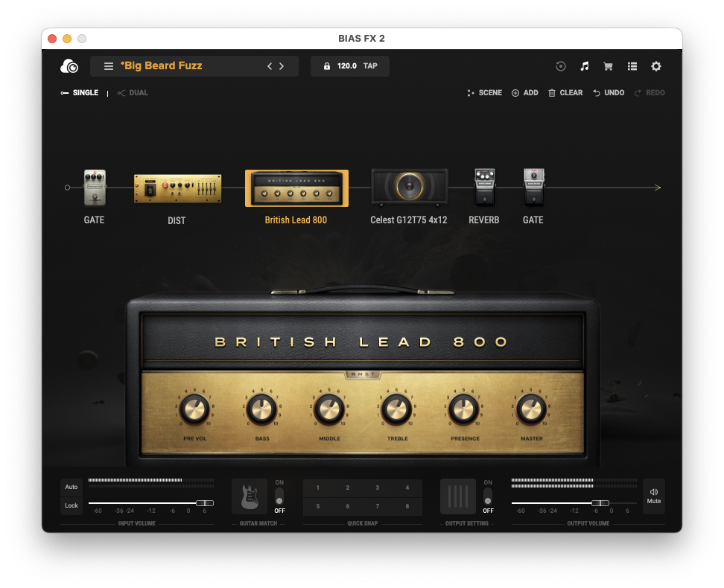
Task: Mute the output with speaker button
Action: point(654,496)
